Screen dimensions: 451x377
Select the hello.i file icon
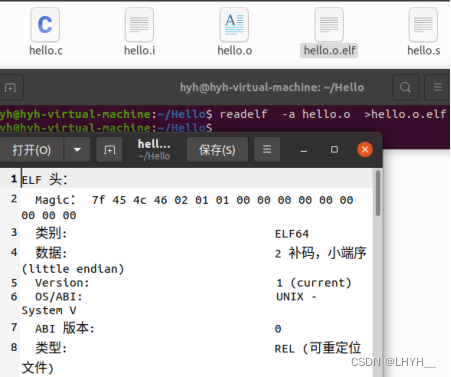coord(139,25)
